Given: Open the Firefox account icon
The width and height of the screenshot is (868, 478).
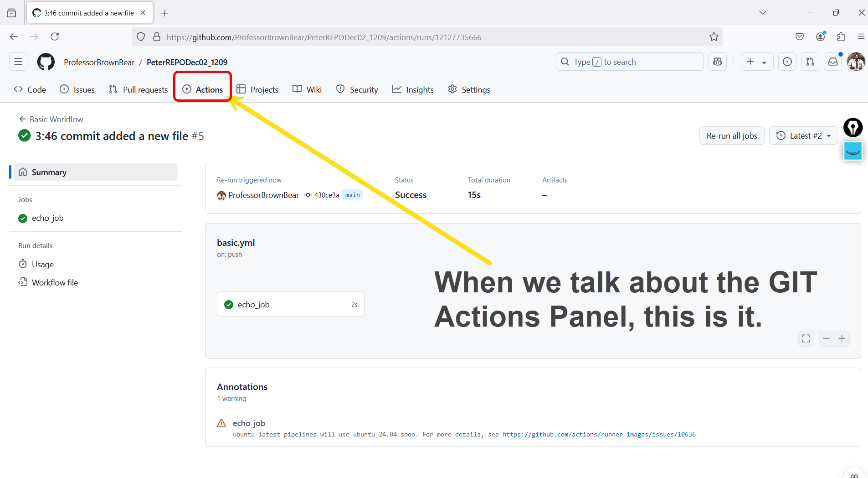Looking at the screenshot, I should (821, 36).
